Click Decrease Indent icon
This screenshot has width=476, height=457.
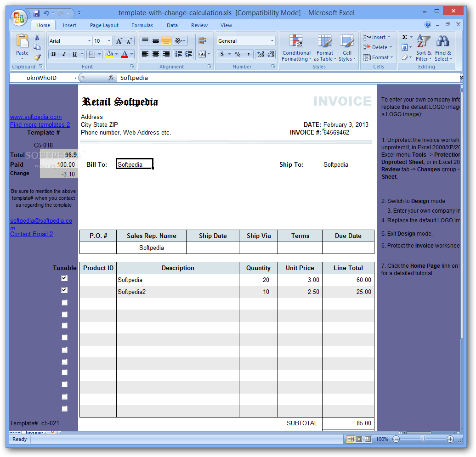[178, 54]
